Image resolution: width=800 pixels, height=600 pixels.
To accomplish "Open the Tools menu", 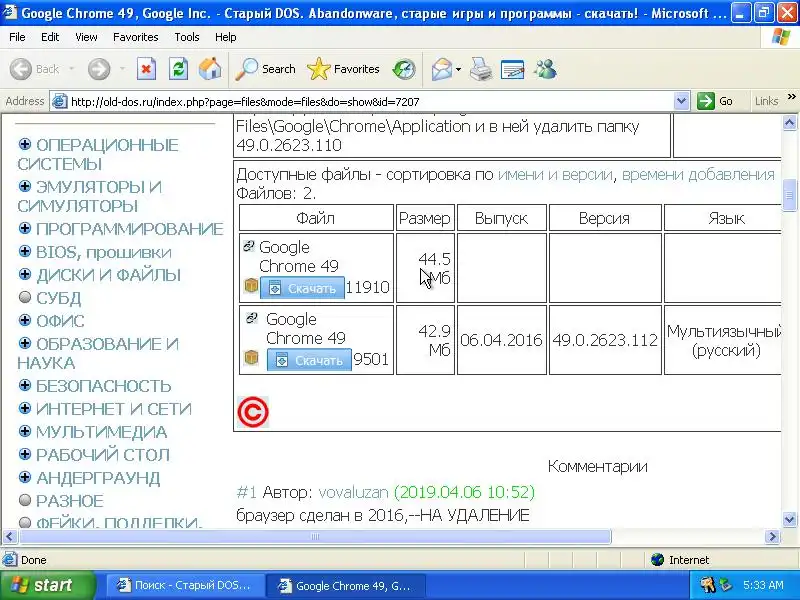I will pos(187,37).
